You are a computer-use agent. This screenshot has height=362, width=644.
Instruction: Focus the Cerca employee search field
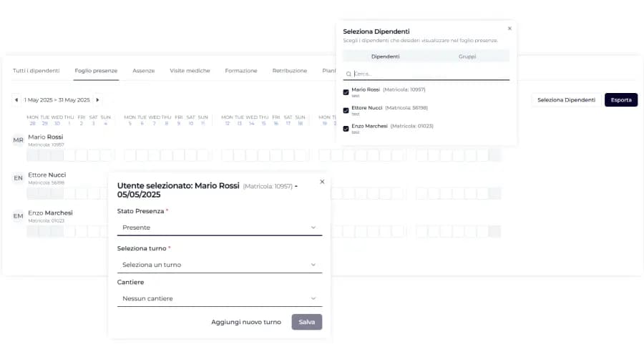tap(431, 74)
